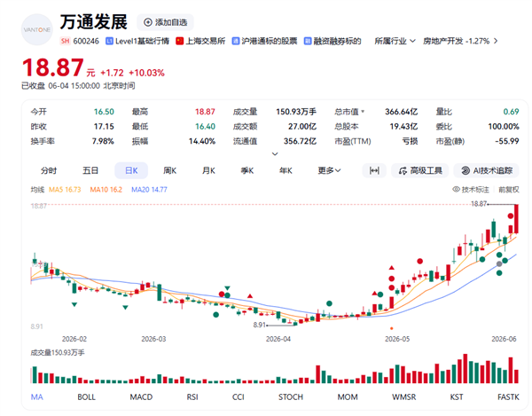This screenshot has height=416, width=532.
Task: Click the 8.91 low price label on chart
Action: [x=260, y=325]
